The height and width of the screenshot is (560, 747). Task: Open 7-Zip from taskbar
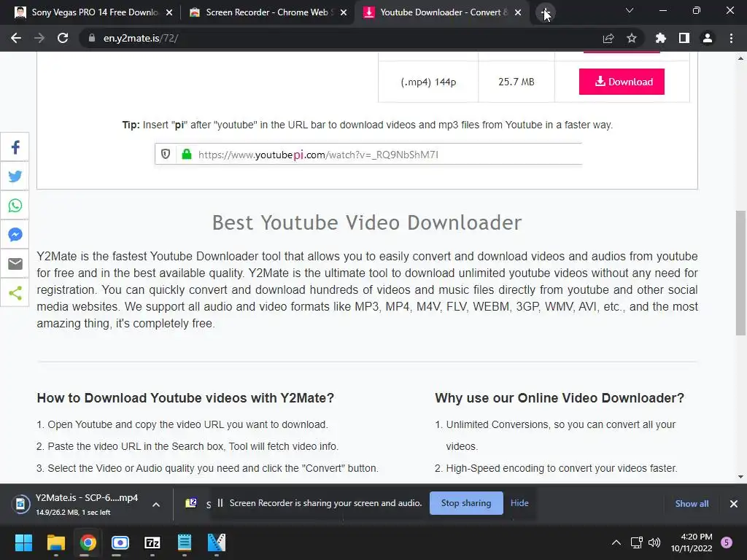(x=152, y=542)
